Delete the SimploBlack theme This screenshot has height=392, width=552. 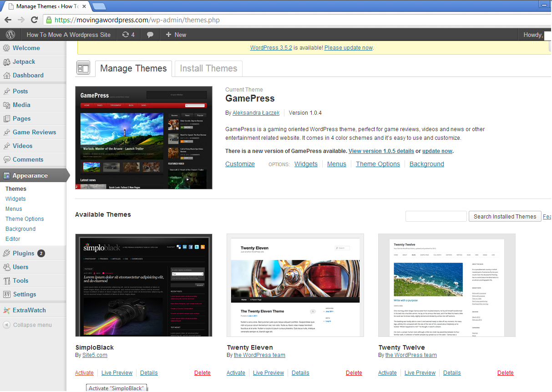tap(203, 372)
